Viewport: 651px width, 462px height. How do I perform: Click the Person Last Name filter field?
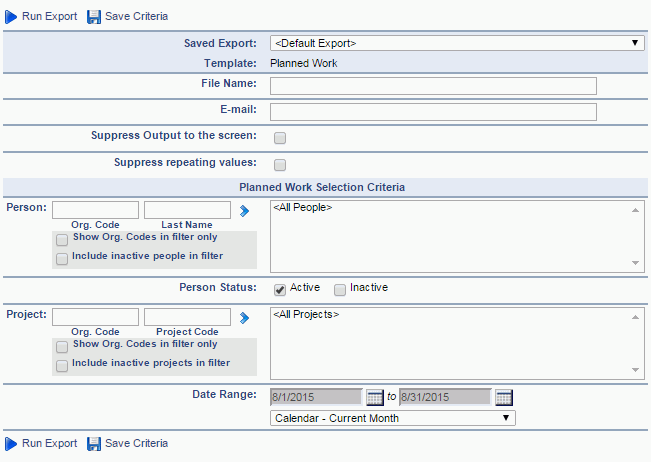point(187,210)
